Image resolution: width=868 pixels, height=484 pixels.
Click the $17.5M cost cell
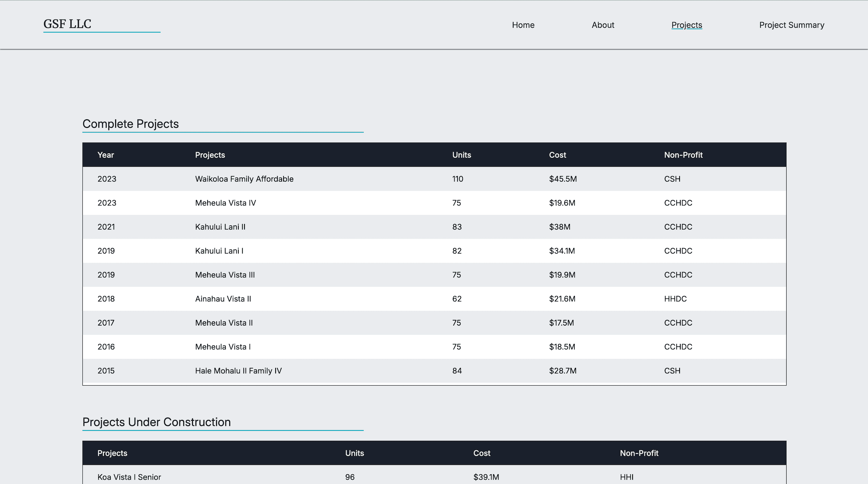(561, 323)
